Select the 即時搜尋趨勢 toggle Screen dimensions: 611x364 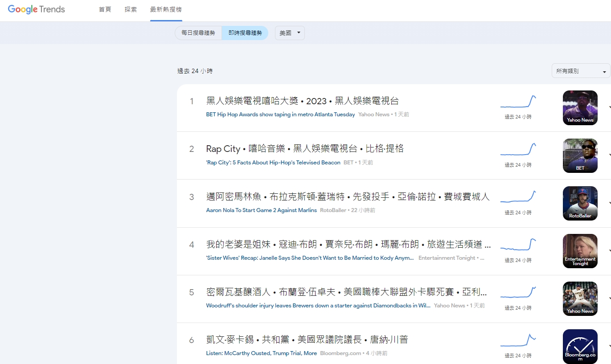[245, 33]
